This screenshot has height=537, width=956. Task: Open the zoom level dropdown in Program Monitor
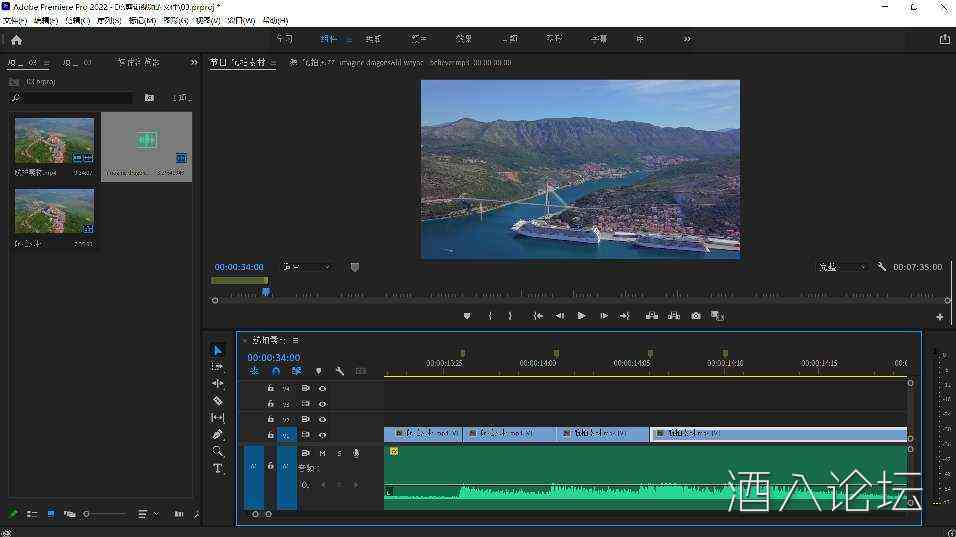[x=306, y=267]
